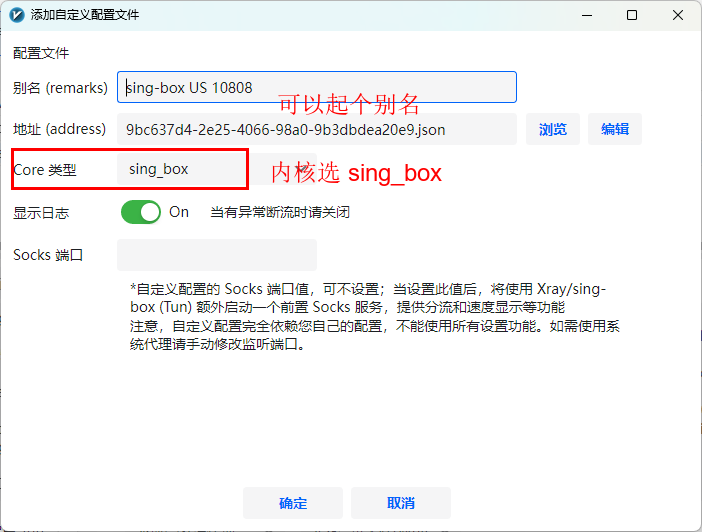702x532 pixels.
Task: Turn off the 显示日志 toggle switch
Action: [x=141, y=212]
